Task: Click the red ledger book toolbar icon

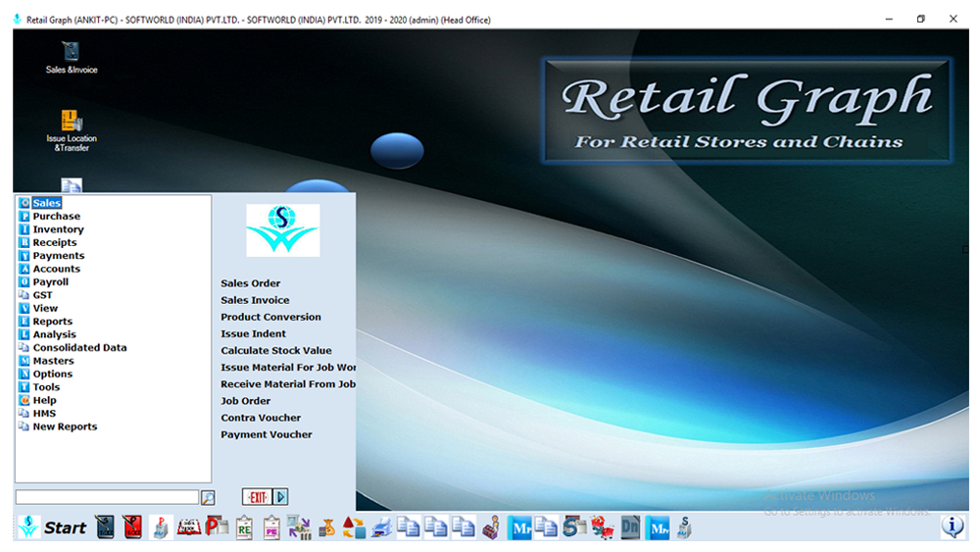Action: tap(132, 527)
